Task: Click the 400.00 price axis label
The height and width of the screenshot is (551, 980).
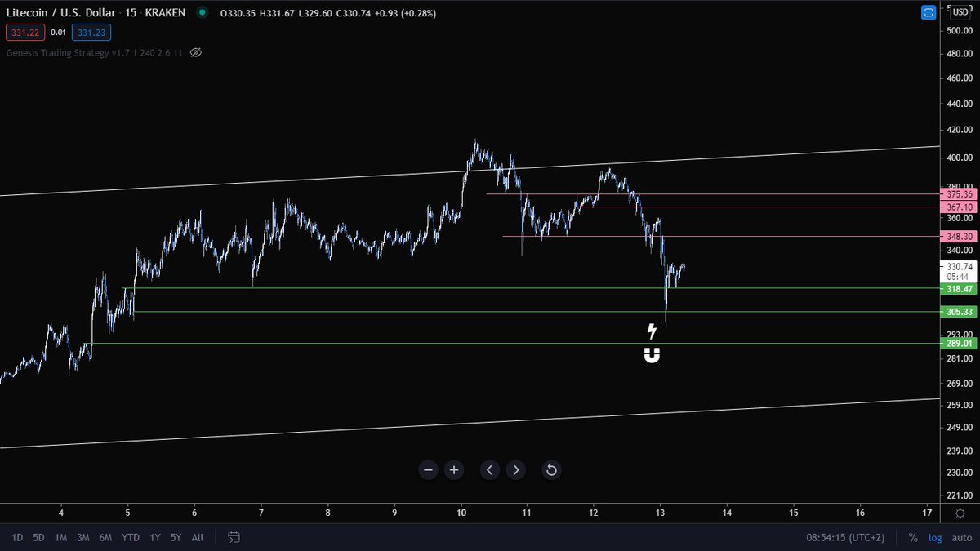Action: point(959,158)
